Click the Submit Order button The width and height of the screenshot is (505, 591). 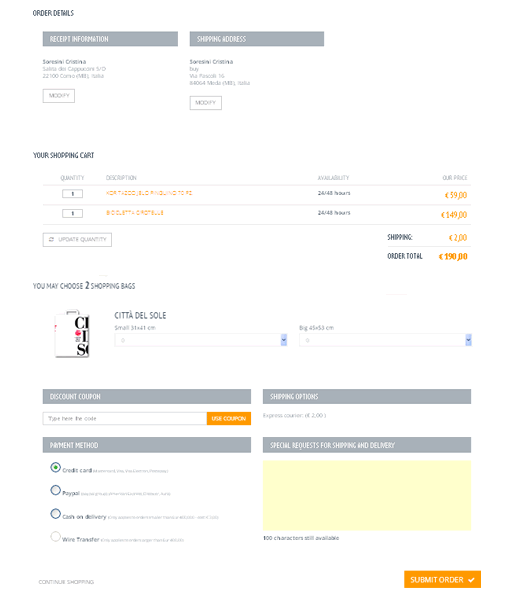tap(442, 580)
